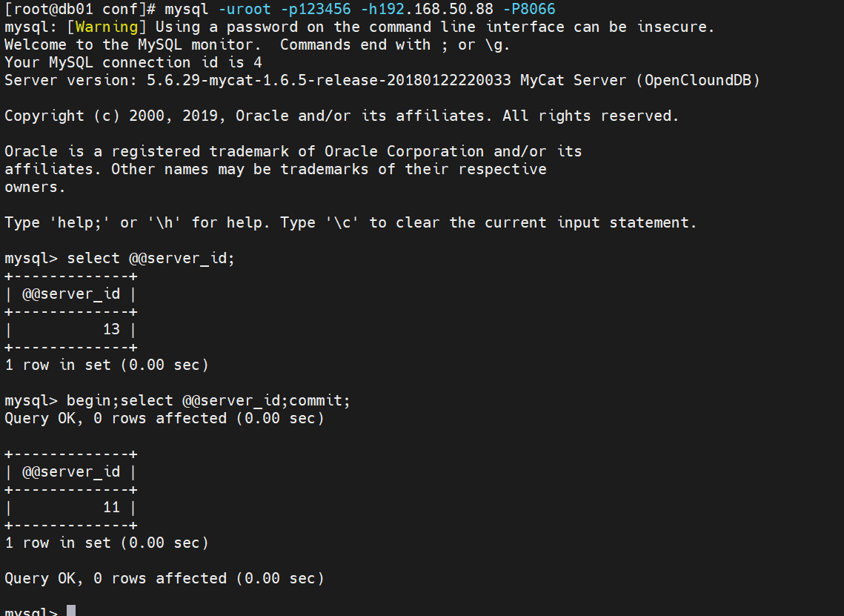Click the server_id result value 13
Image resolution: width=844 pixels, height=616 pixels.
tap(111, 330)
